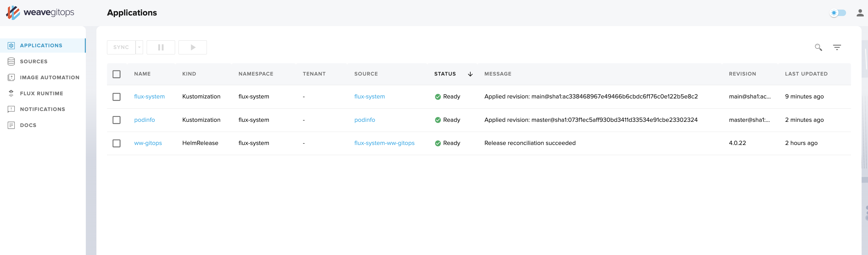
Task: Sort by Name column header
Action: click(142, 74)
